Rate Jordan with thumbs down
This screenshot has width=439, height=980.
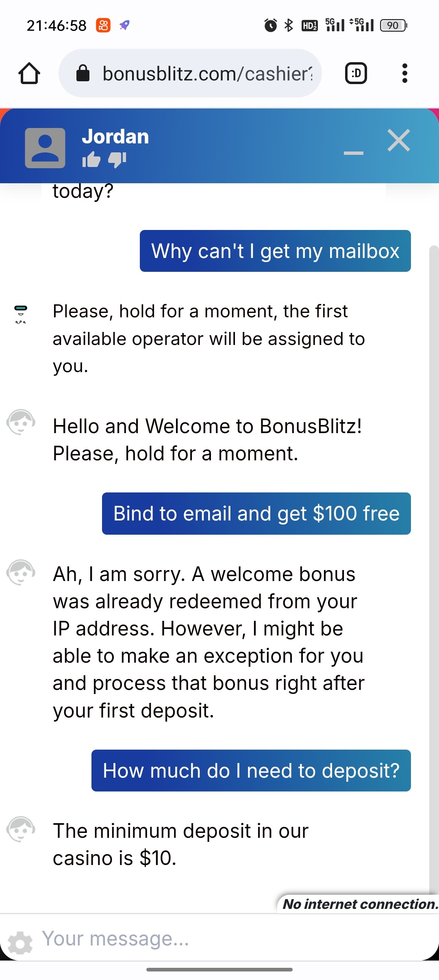pos(117,160)
